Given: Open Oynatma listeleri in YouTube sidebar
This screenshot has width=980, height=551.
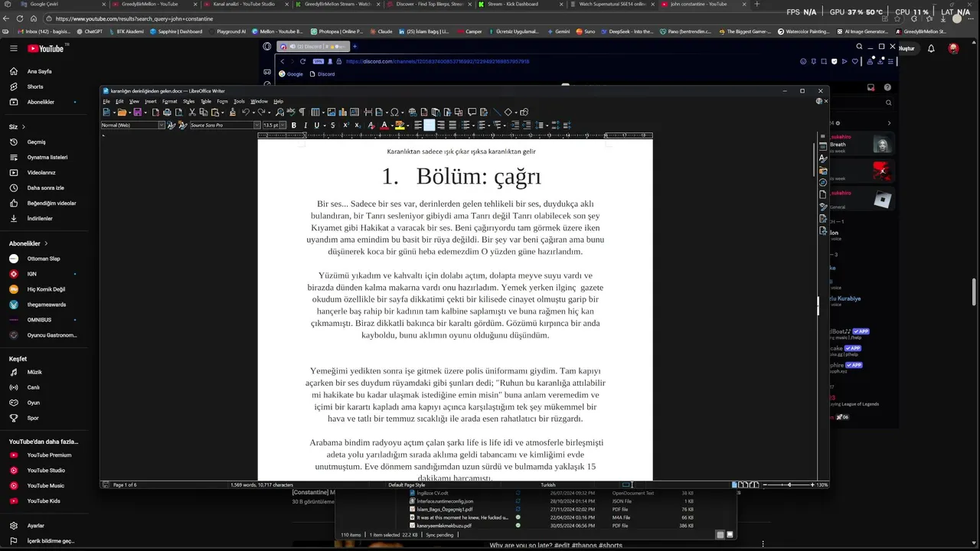Looking at the screenshot, I should (46, 157).
